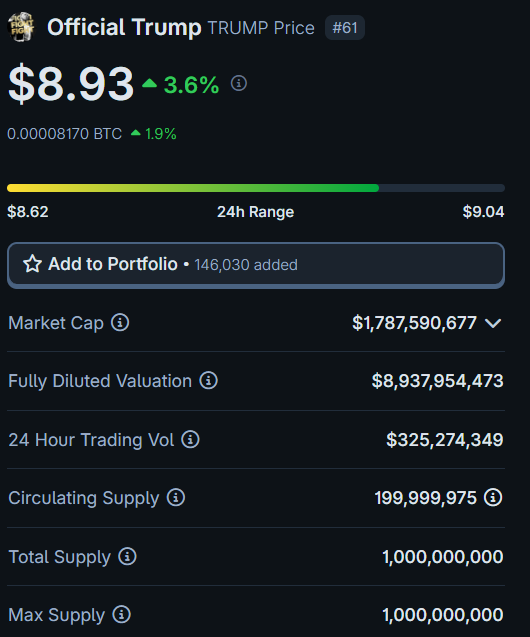The image size is (530, 637).
Task: Select the Max Supply value 1,000,000,000
Action: pos(443,615)
